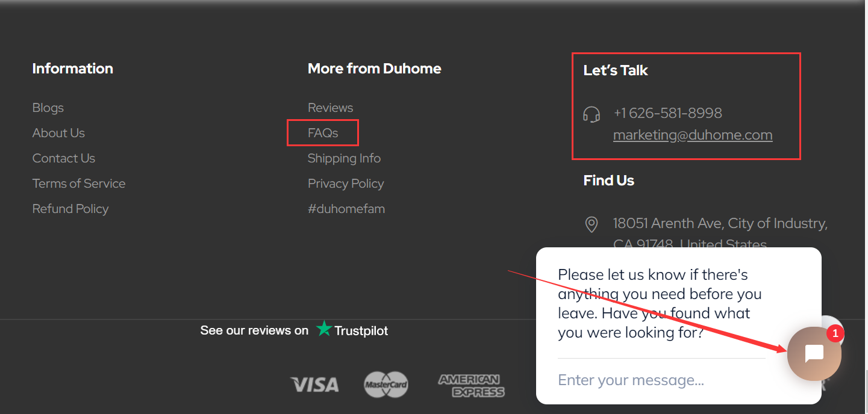868x414 pixels.
Task: Open the chat bubble widget
Action: click(814, 354)
